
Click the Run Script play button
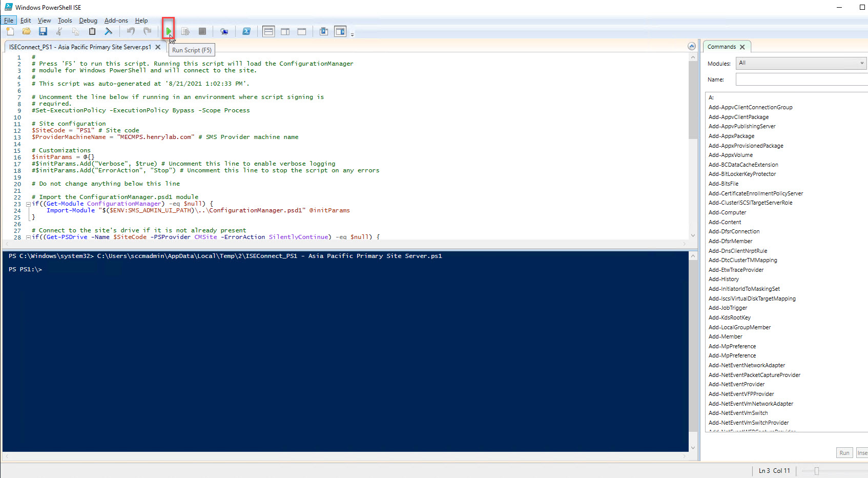(169, 31)
